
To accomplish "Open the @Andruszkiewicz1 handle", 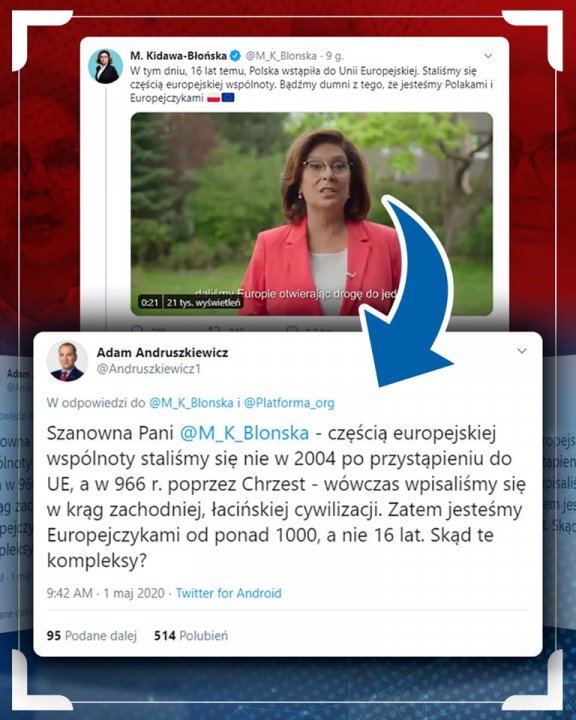I will point(148,369).
